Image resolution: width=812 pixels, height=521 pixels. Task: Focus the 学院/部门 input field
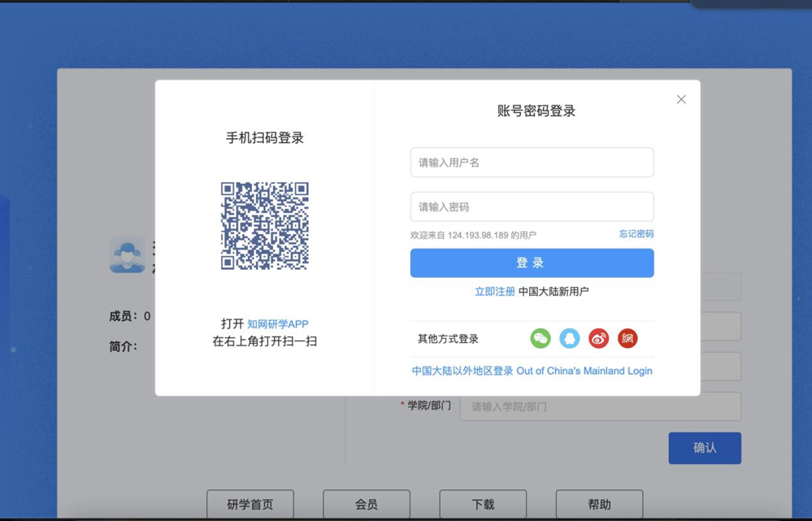pyautogui.click(x=600, y=406)
